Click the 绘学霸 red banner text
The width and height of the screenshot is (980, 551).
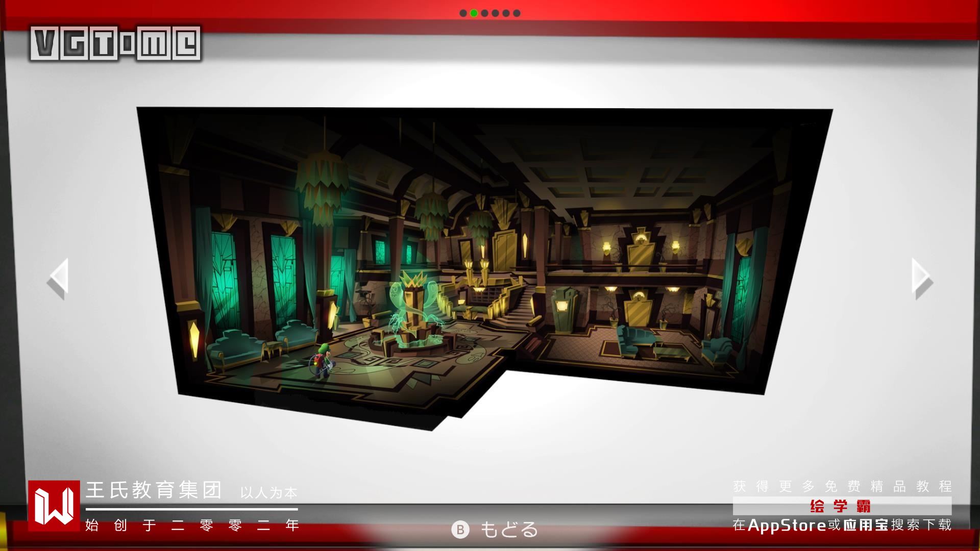(x=841, y=506)
